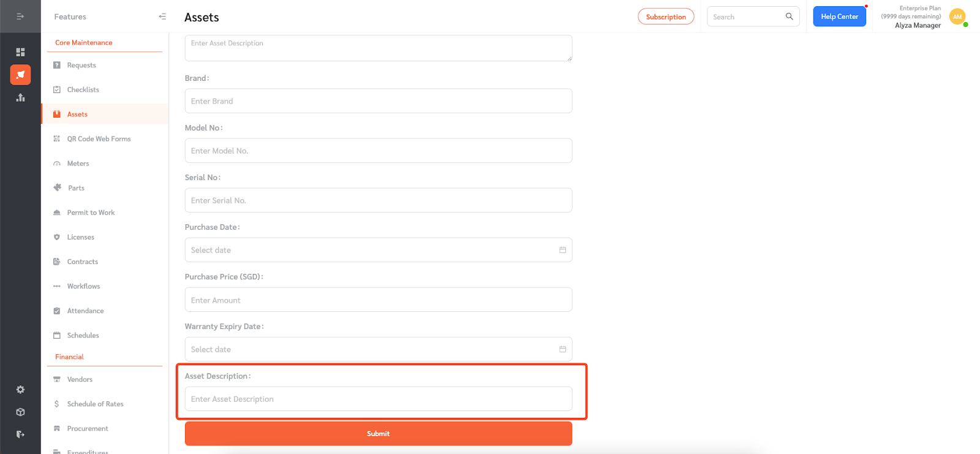
Task: Open the Warranty Expiry Date calendar picker
Action: click(562, 349)
